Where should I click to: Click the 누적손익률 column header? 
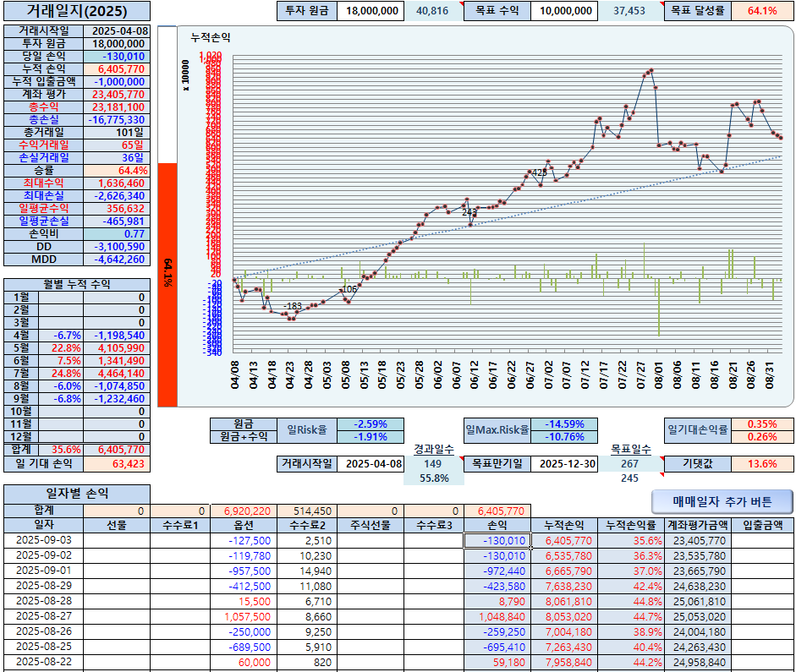pos(631,526)
